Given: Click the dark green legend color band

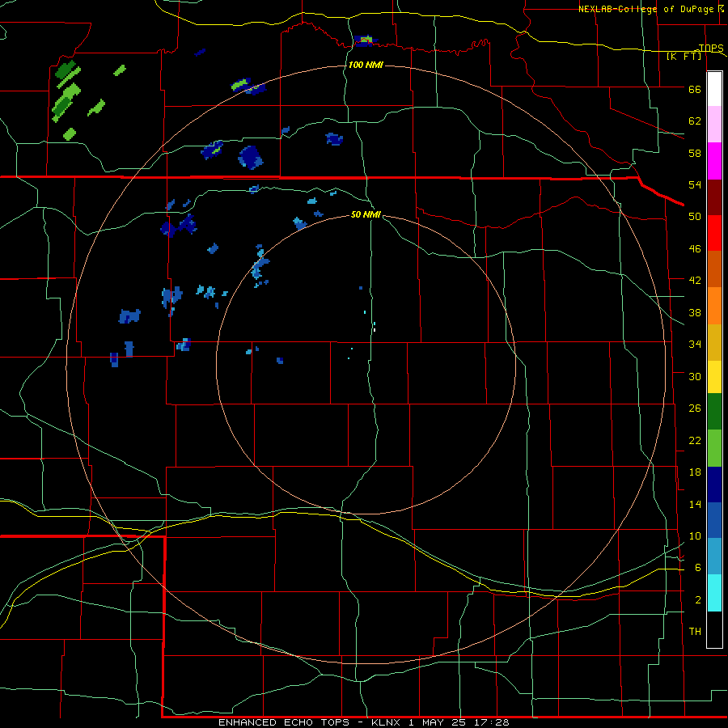Looking at the screenshot, I should click(x=714, y=412).
